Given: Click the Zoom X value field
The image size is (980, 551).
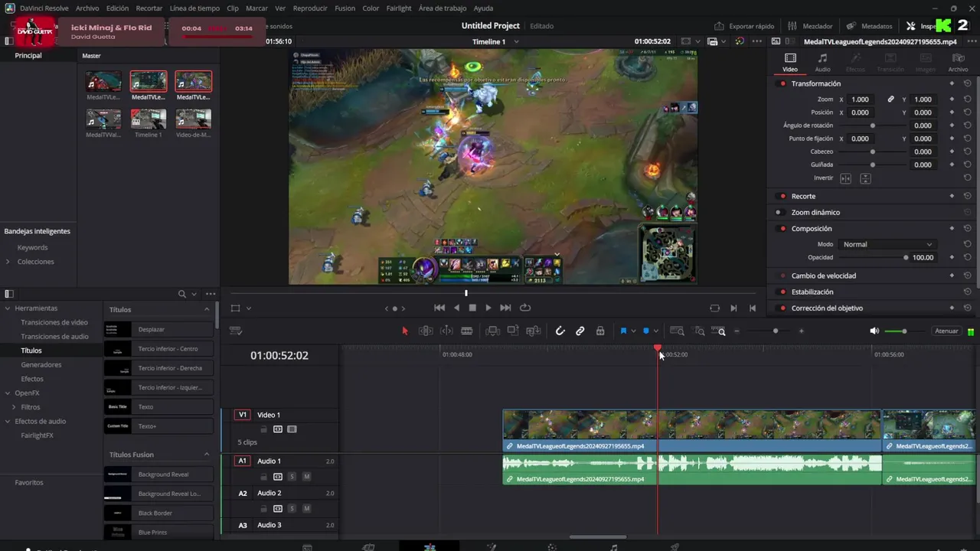Looking at the screenshot, I should [861, 99].
